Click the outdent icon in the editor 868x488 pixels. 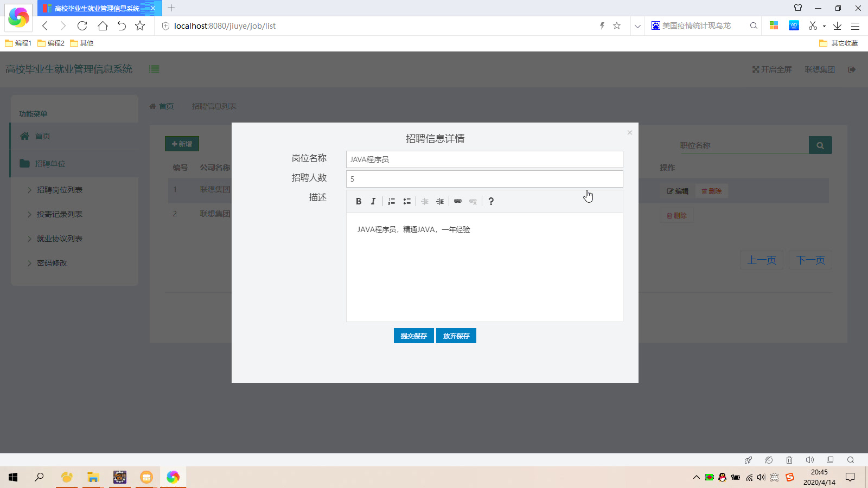coord(425,201)
